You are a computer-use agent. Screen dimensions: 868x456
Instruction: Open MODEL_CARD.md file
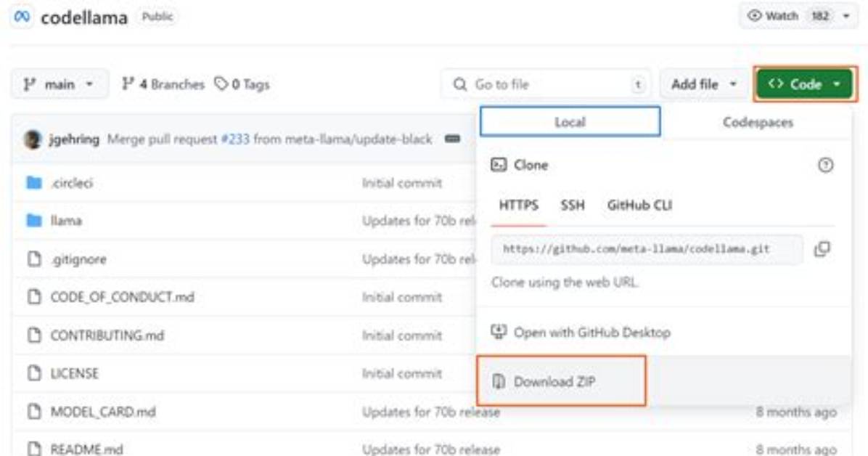pos(103,412)
